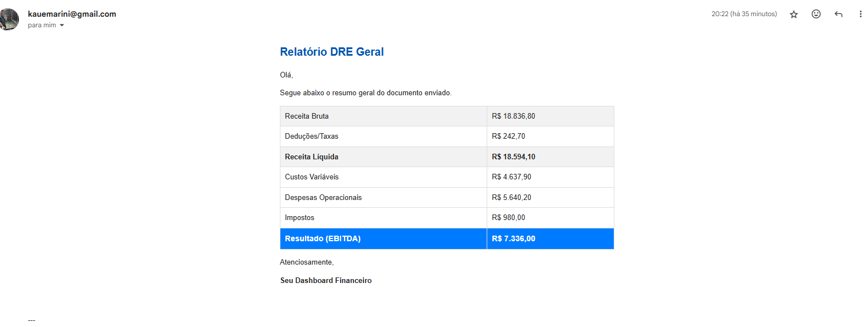Select the Deduções/Taxas row label
Viewport: 868px width, 327px height.
pos(311,136)
